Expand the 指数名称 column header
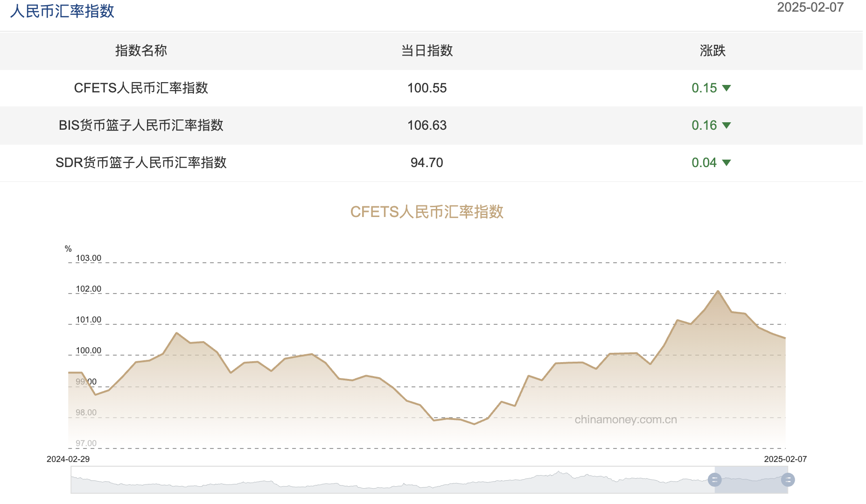866x504 pixels. [x=141, y=51]
